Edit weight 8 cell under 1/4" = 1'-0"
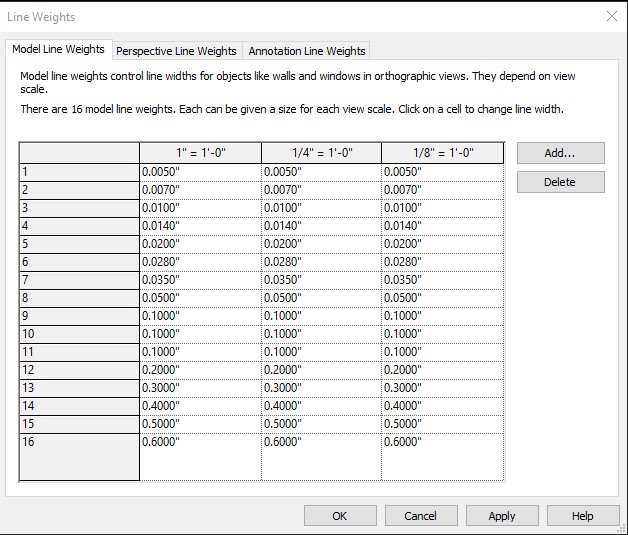Image resolution: width=628 pixels, height=535 pixels. coord(322,298)
